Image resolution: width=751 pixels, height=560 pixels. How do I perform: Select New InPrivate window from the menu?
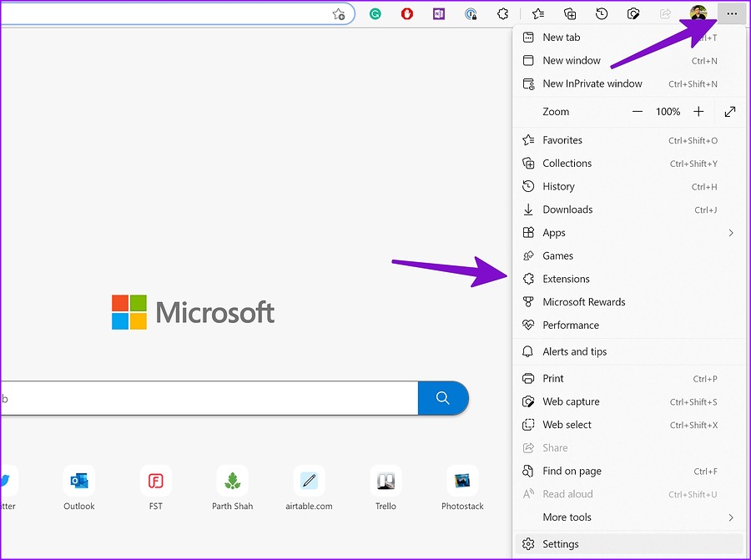click(x=592, y=83)
